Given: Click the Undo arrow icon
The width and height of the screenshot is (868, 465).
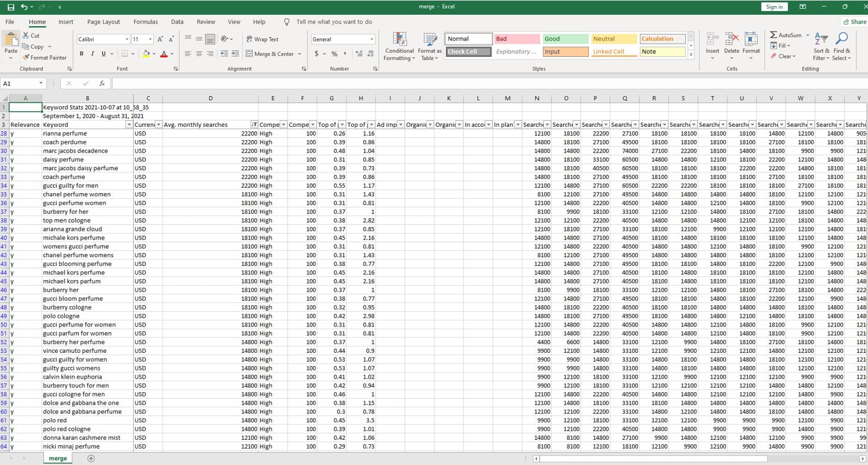Looking at the screenshot, I should coord(24,7).
